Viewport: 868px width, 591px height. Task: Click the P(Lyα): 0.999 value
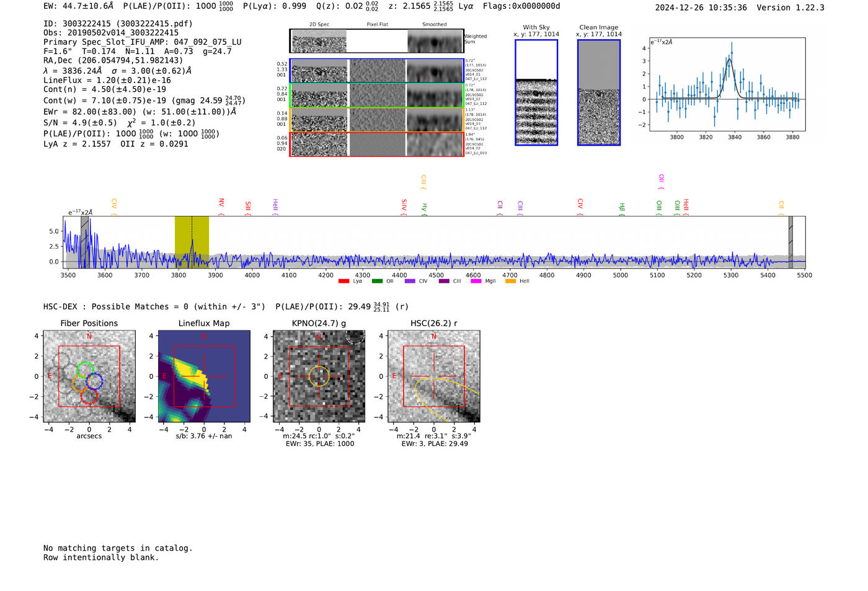276,6
